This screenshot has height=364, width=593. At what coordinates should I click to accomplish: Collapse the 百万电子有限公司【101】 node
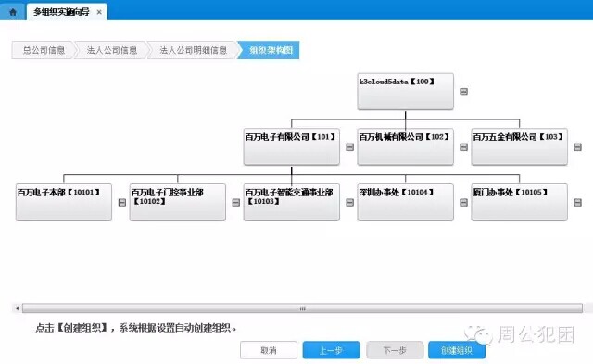[350, 147]
